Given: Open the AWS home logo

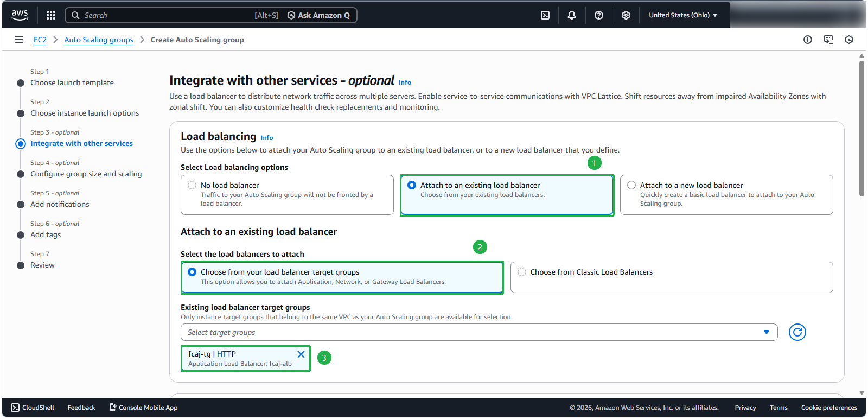Looking at the screenshot, I should 20,15.
